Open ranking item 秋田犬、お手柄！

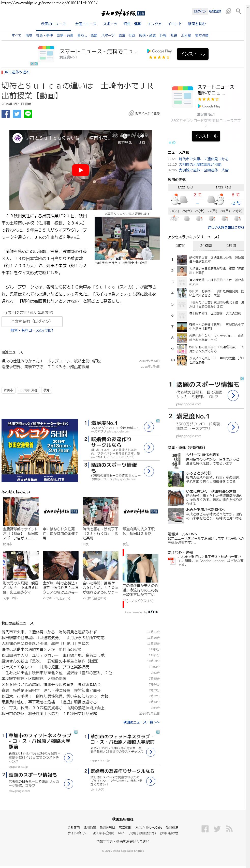[216, 293]
